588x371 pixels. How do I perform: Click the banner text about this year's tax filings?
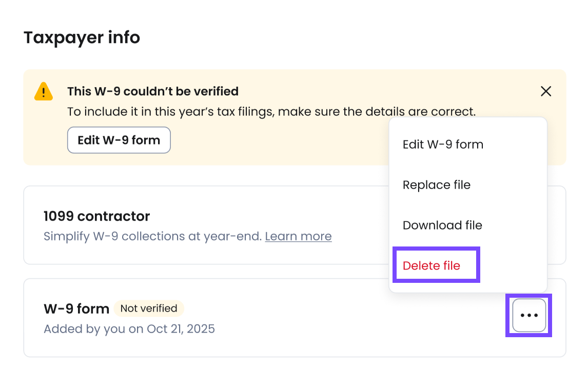(271, 112)
